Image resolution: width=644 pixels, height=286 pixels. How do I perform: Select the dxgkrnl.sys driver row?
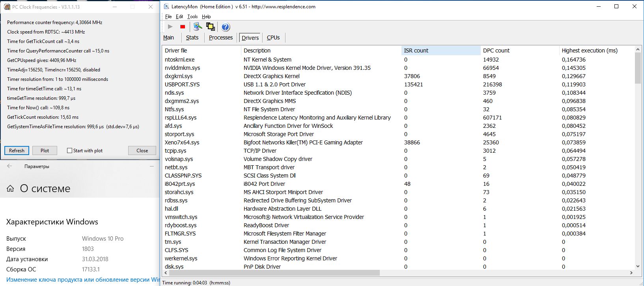pyautogui.click(x=398, y=76)
